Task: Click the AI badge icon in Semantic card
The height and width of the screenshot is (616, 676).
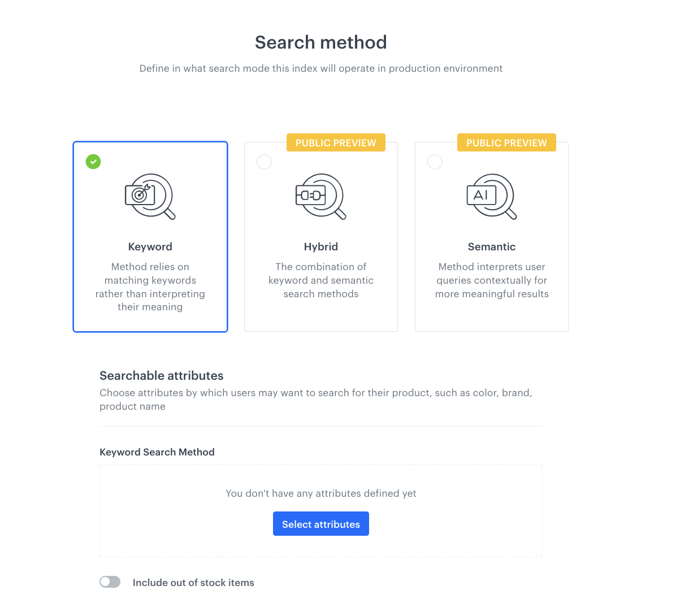Action: point(481,195)
